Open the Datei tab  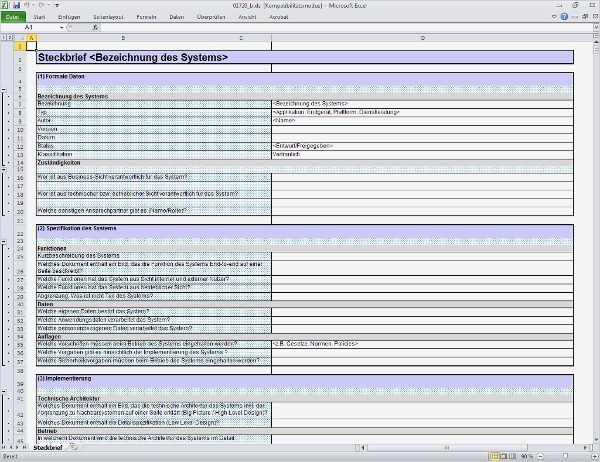coord(13,17)
